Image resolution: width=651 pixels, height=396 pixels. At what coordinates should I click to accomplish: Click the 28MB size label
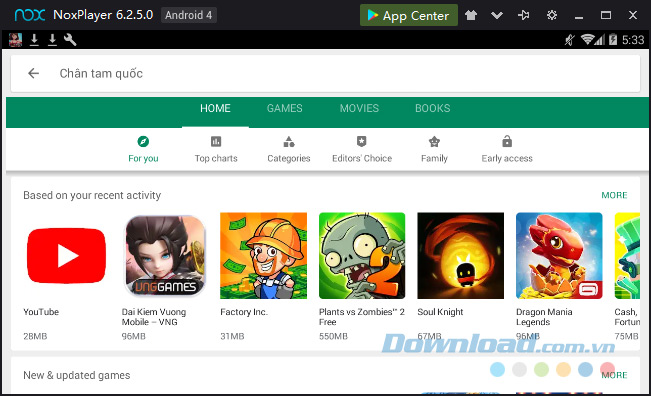point(35,336)
